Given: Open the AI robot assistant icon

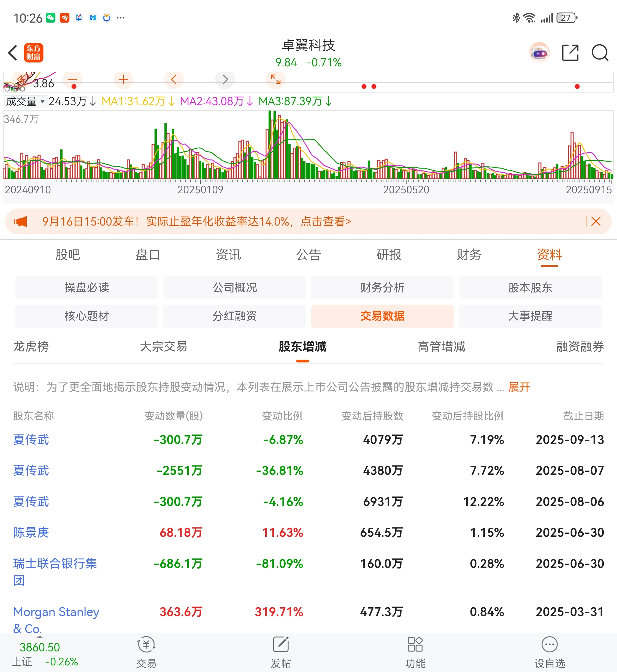Looking at the screenshot, I should 539,53.
